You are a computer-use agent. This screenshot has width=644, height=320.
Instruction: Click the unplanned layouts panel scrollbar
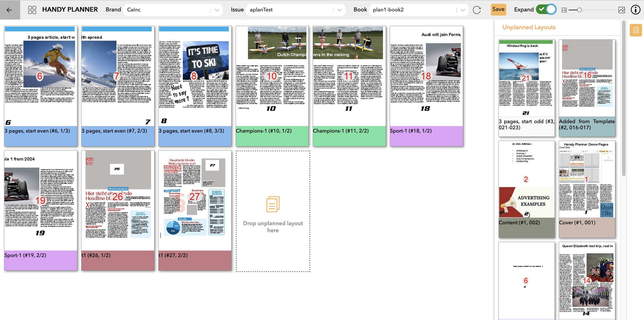click(624, 100)
